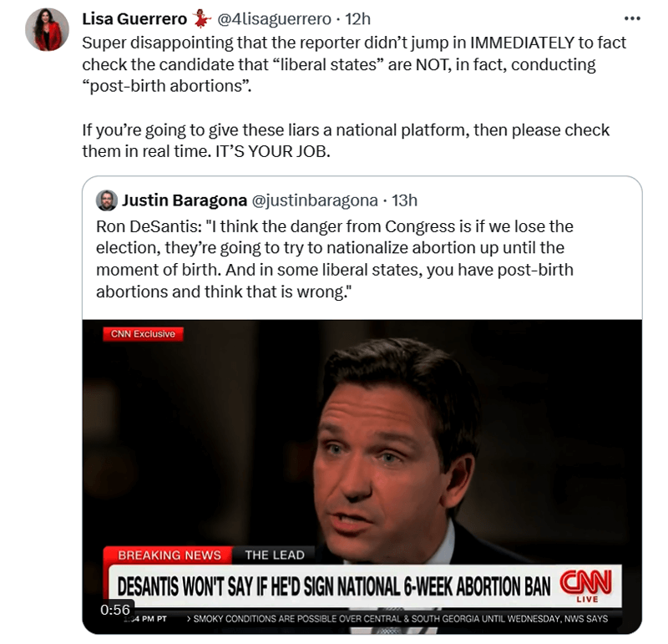Click Justin Baragona's small avatar
This screenshot has width=668, height=644.
[107, 200]
